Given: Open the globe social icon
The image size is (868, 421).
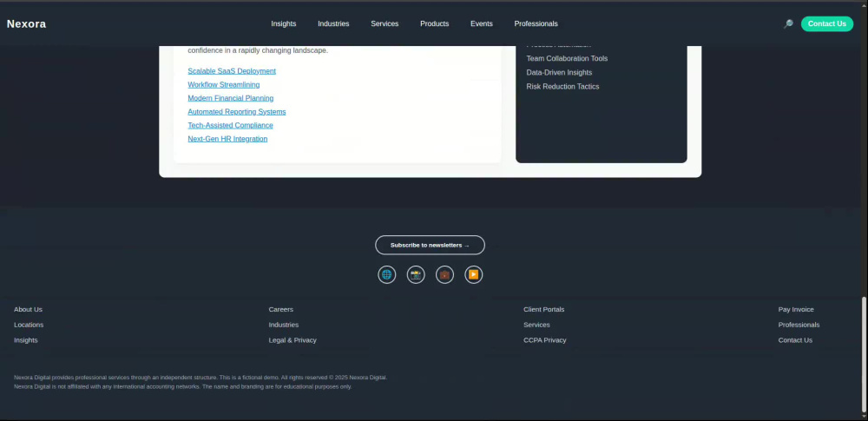Looking at the screenshot, I should point(387,274).
